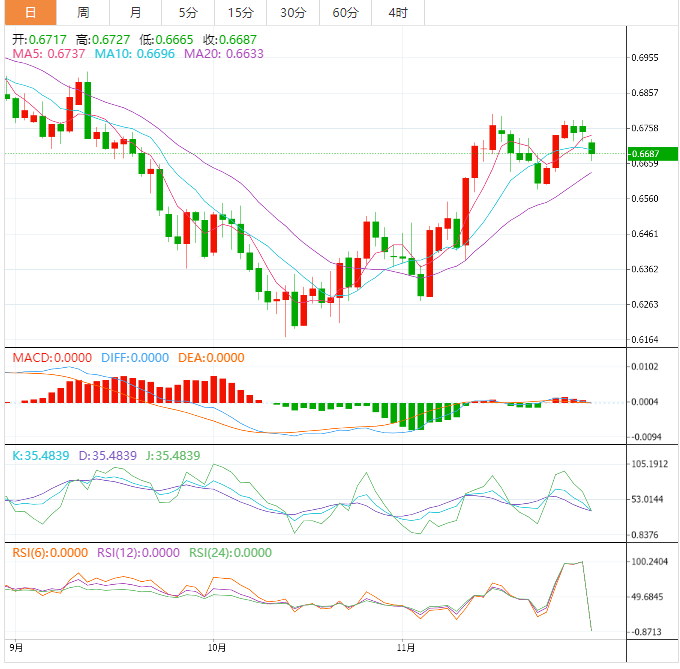680x669 pixels.
Task: Click the RSI(6) indicator label
Action: (x=50, y=552)
